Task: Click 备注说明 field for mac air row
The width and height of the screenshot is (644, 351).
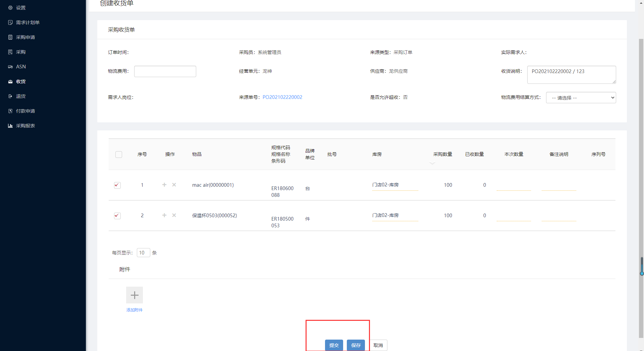Action: coord(559,185)
